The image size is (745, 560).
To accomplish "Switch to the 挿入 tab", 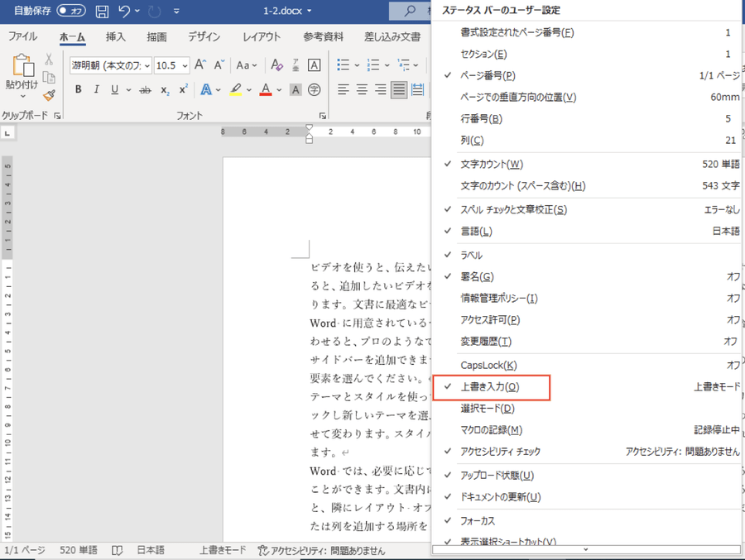I will (115, 36).
